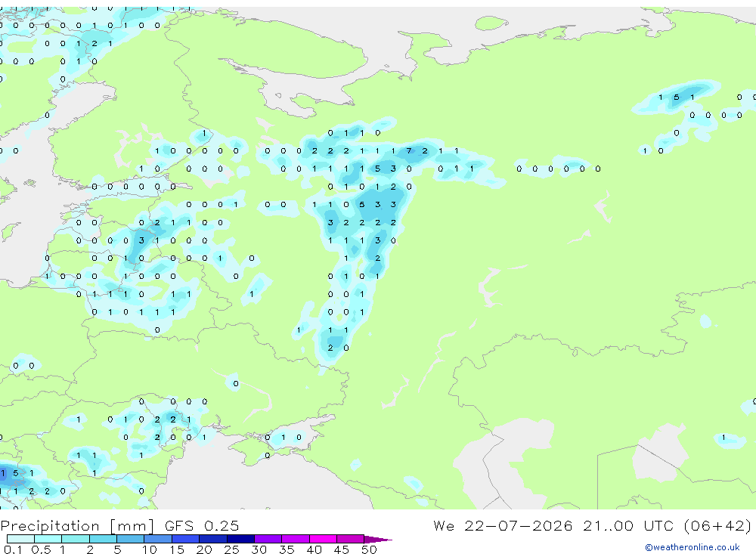The height and width of the screenshot is (554, 756).
Task: Click the '35' legend scale label
Action: tap(287, 549)
